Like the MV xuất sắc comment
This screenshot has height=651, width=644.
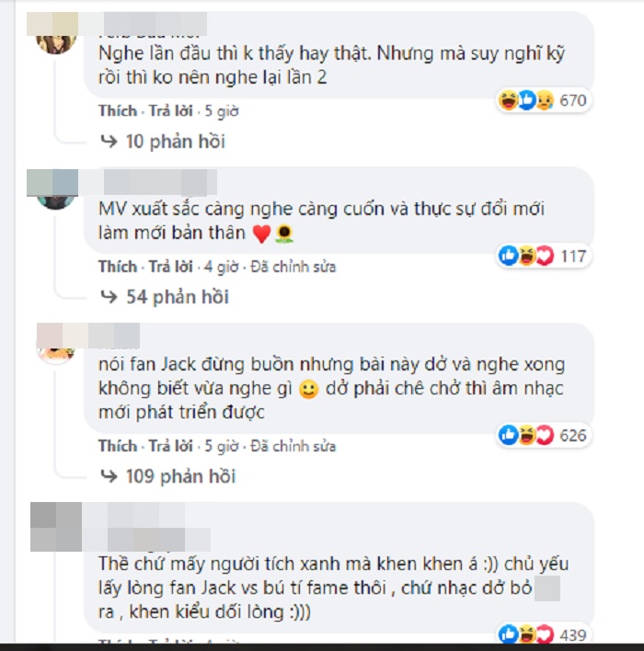pyautogui.click(x=118, y=267)
